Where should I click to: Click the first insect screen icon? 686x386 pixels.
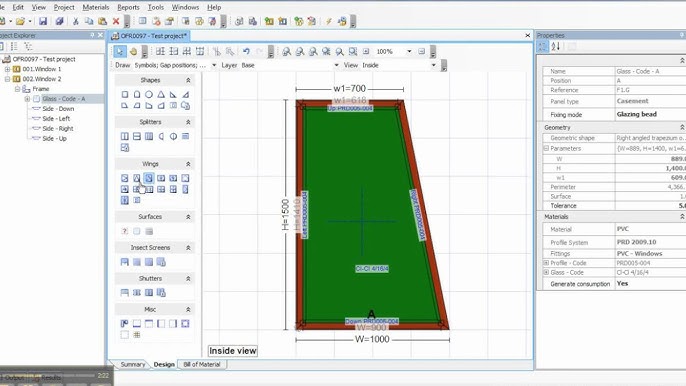[x=125, y=262]
